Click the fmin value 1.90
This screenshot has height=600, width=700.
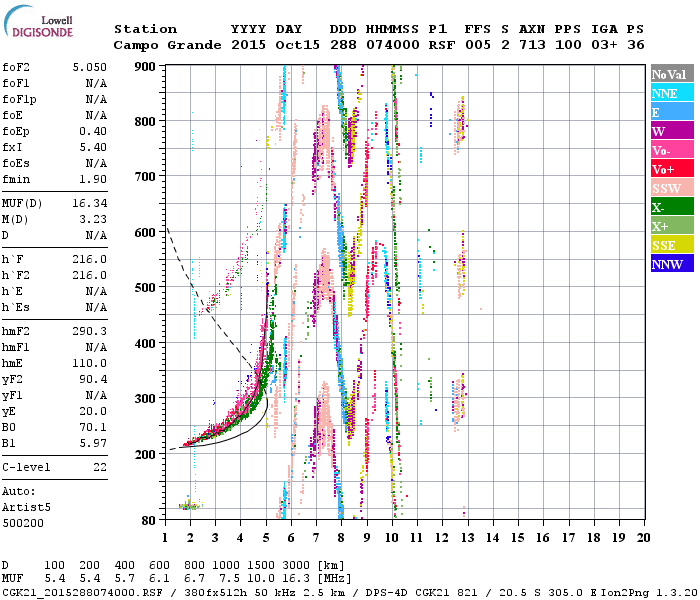pos(93,179)
